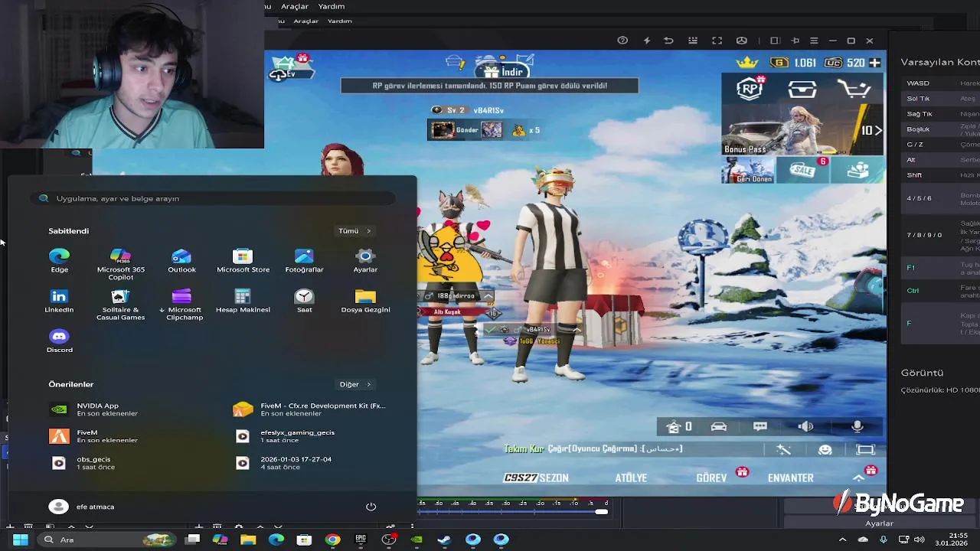Open the vehicle icon in lobby bar
This screenshot has height=551, width=980.
tap(718, 426)
